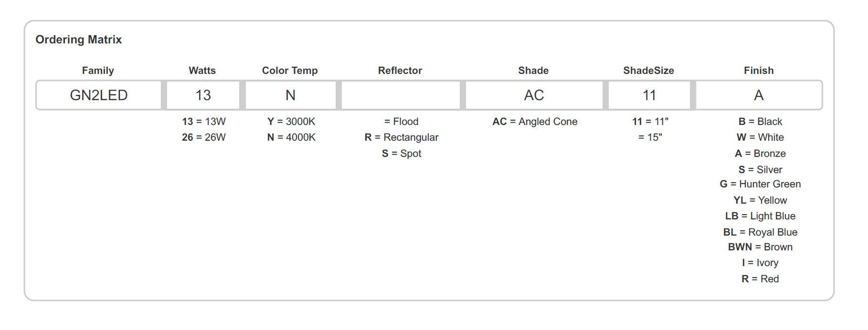
Task: Select the Red finish option
Action: pos(760,279)
